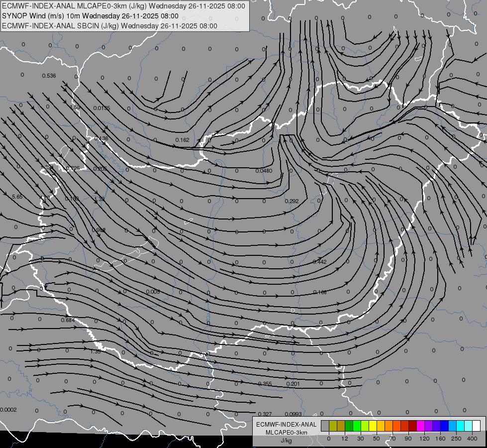Click the J/kg unit label in legend
487x448 pixels.
pos(286,441)
